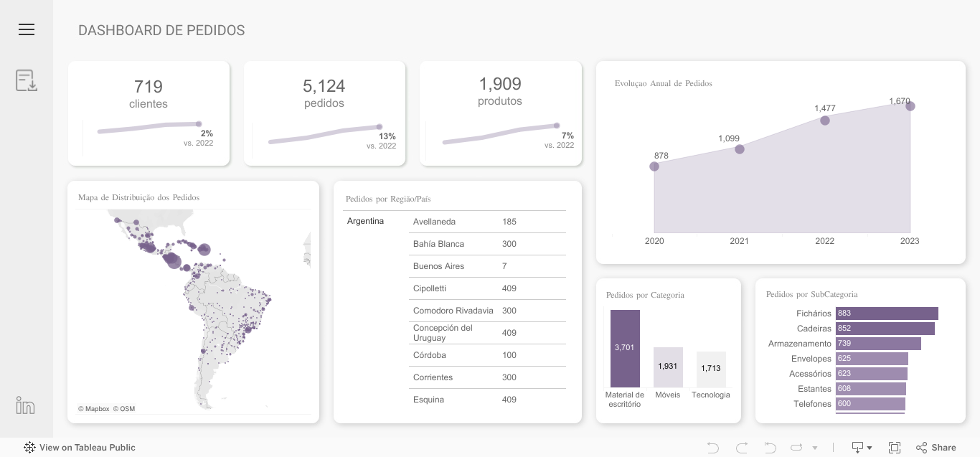
Task: Click the Tableau logo near View on Tableau Public
Action: (x=29, y=448)
